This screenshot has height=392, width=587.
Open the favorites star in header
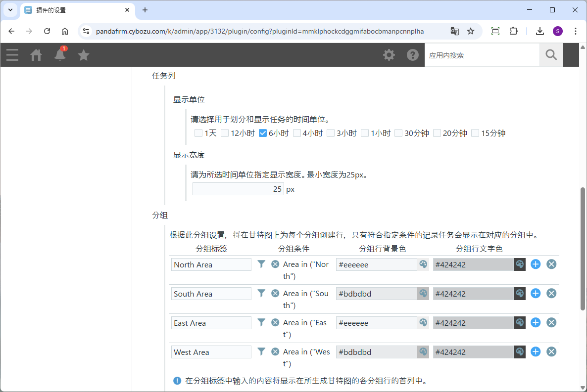point(84,55)
